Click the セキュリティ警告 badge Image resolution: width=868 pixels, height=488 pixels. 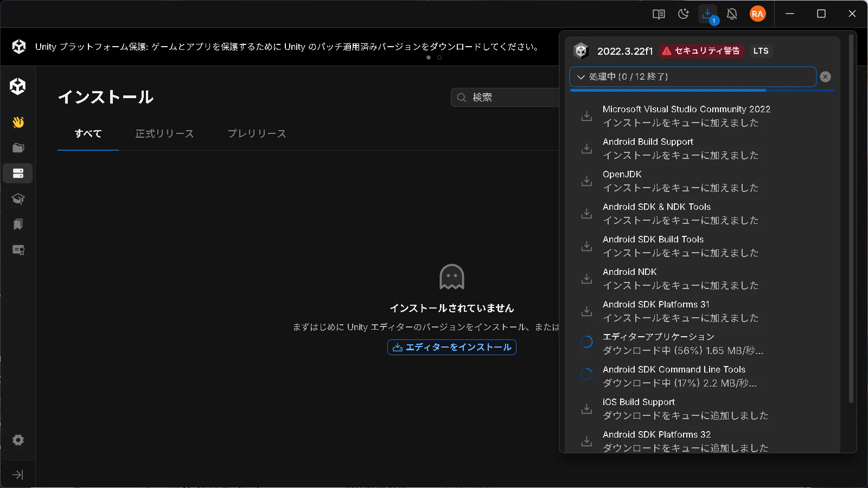click(701, 51)
